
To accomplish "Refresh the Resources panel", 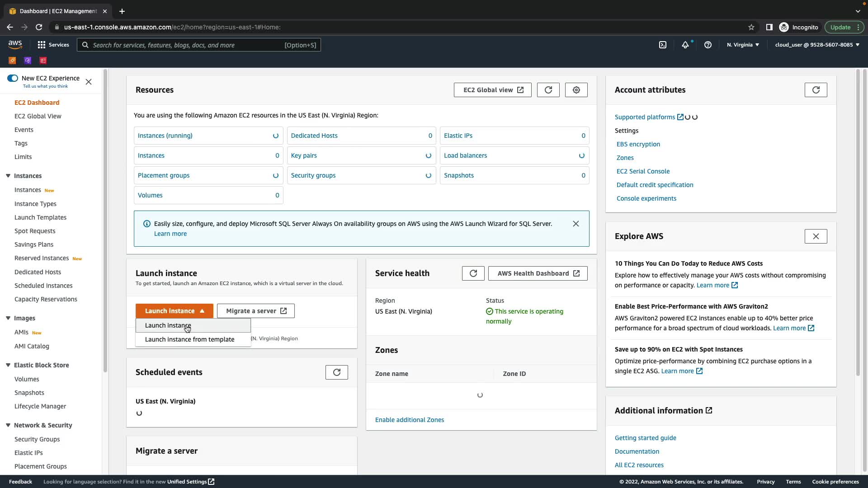I will [x=548, y=90].
